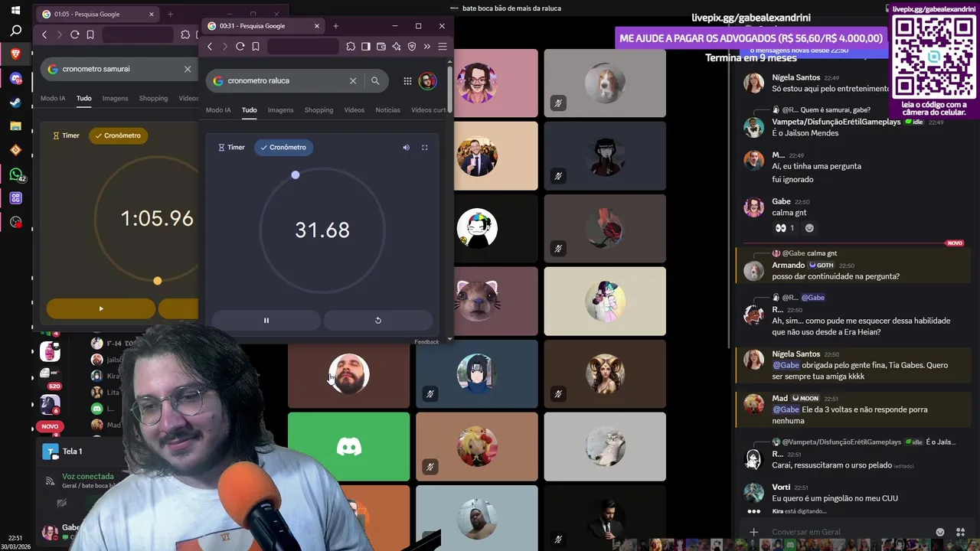
Task: Open Imagens tab in samurai window
Action: click(x=115, y=99)
